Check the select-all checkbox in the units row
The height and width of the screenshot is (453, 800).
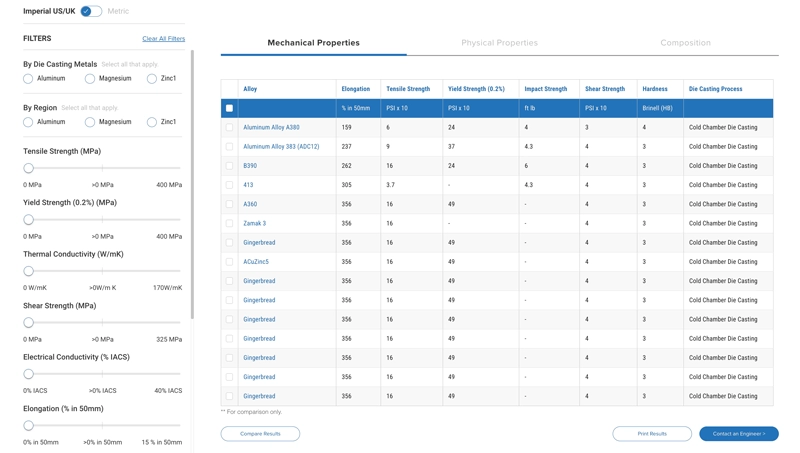(229, 108)
